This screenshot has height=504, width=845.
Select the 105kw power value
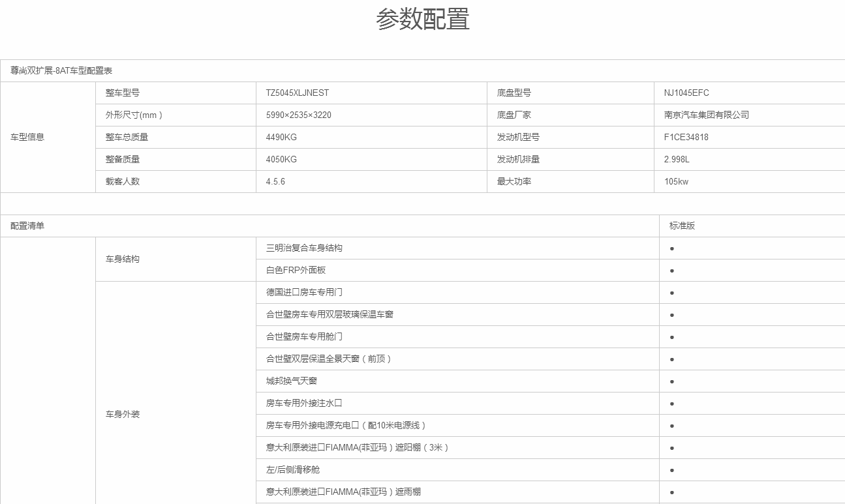[676, 181]
